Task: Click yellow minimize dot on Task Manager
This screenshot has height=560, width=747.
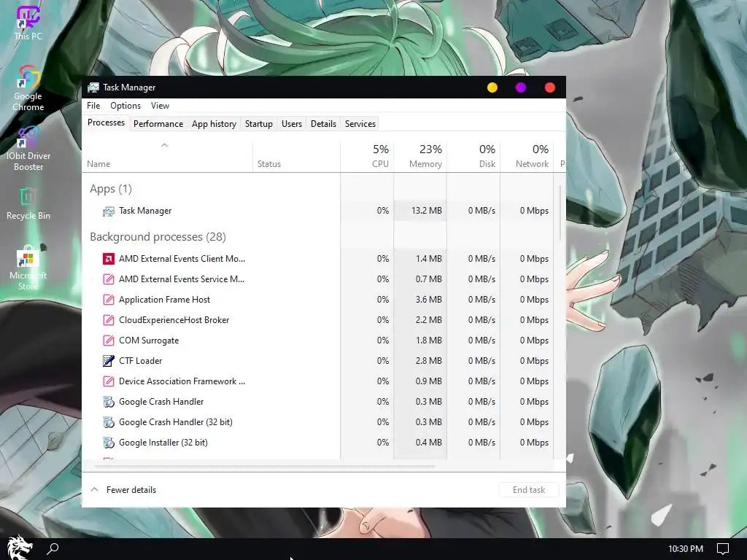Action: [492, 87]
